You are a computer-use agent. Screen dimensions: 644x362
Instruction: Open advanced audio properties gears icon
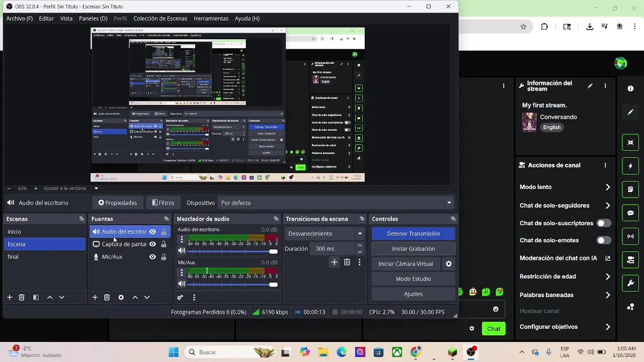180,298
